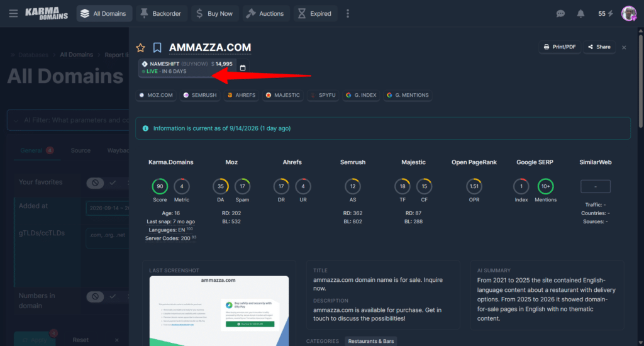Click Moz Spam 17 gauge
The width and height of the screenshot is (644, 346).
click(242, 187)
